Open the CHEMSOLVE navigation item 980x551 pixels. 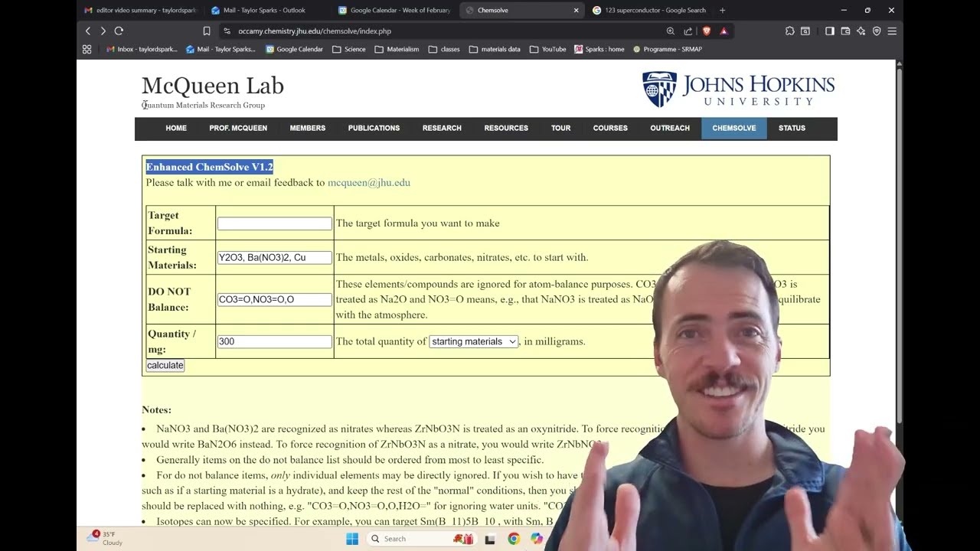tap(733, 129)
